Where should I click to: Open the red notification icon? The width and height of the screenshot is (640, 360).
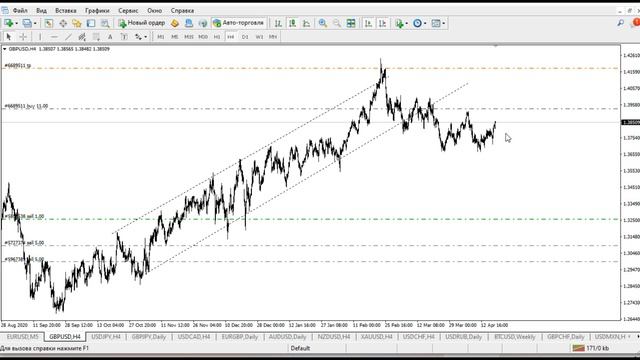pyautogui.click(x=636, y=22)
